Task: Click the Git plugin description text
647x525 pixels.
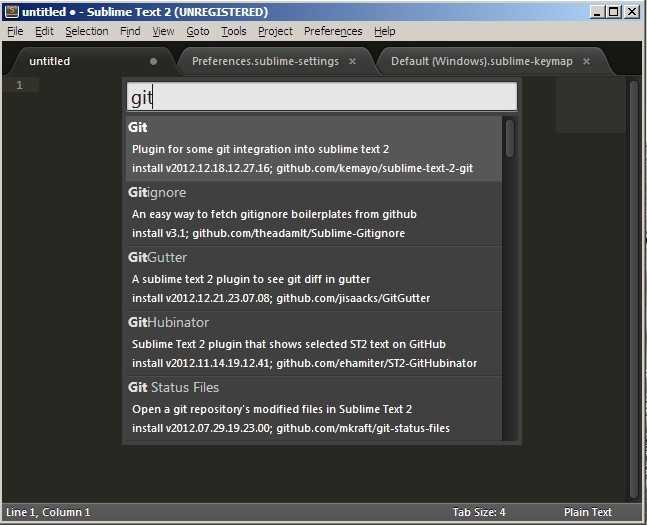Action: [x=260, y=149]
